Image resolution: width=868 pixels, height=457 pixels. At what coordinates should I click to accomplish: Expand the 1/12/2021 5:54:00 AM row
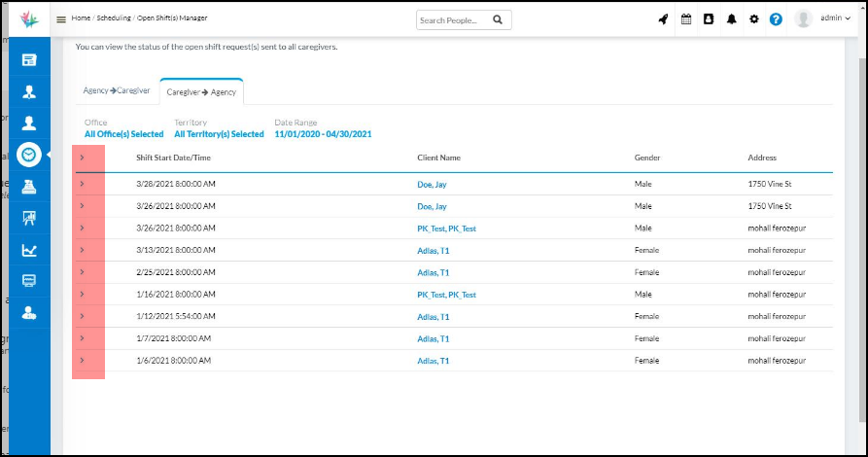coord(82,316)
